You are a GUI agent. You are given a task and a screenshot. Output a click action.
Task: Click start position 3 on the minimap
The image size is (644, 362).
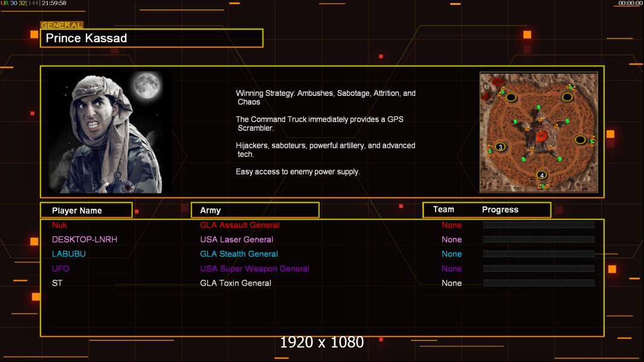click(x=500, y=147)
